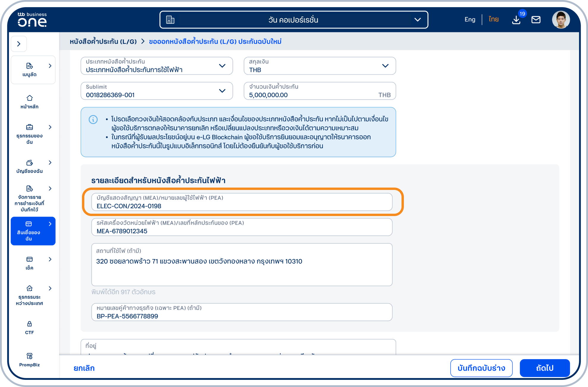
Task: Switch language to ไทย
Action: 494,20
